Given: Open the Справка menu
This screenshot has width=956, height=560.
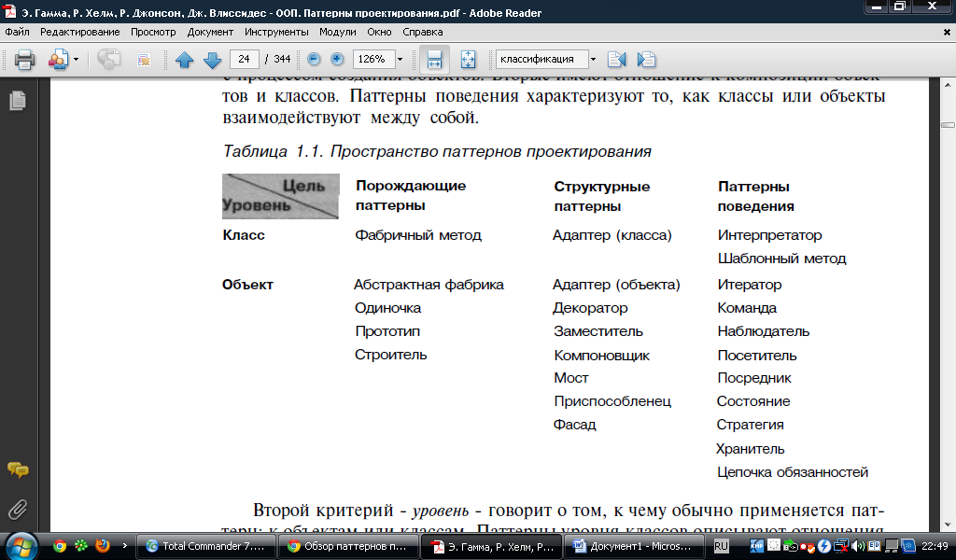Looking at the screenshot, I should pyautogui.click(x=423, y=32).
